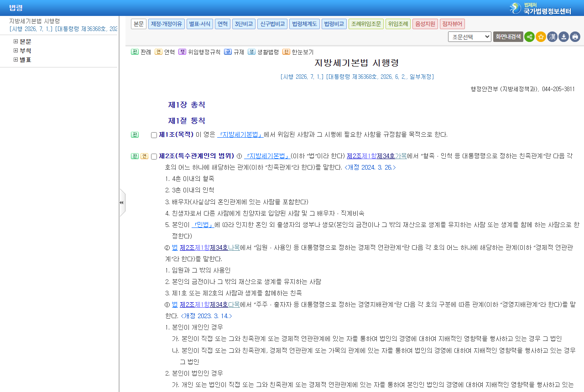
Task: Open 연혁 icon beside 제2조(특수관계인의 범위)
Action: [144, 156]
